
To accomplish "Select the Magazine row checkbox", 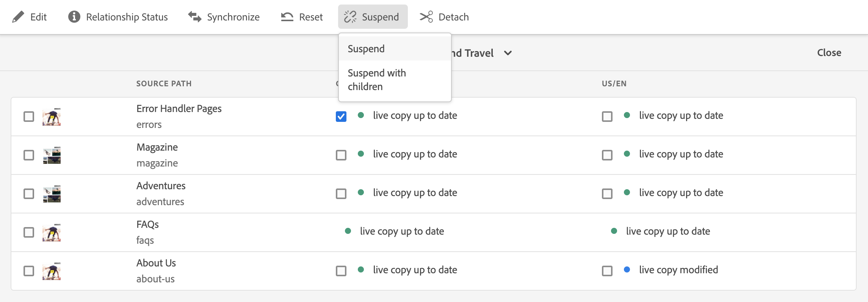I will [29, 155].
